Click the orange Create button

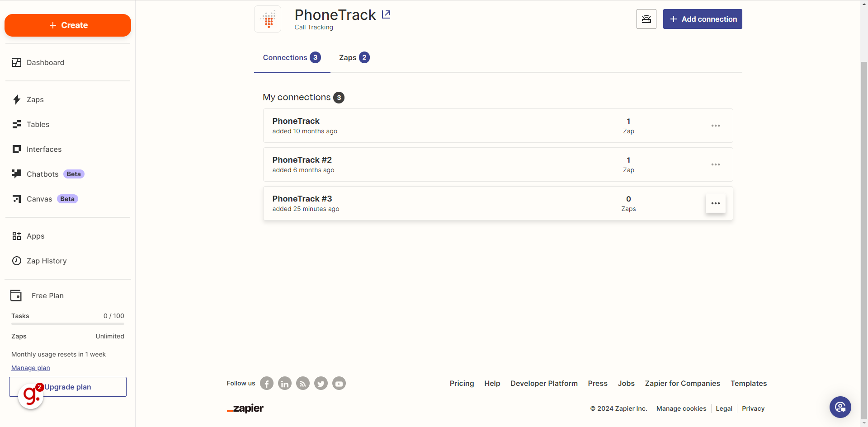pyautogui.click(x=68, y=25)
